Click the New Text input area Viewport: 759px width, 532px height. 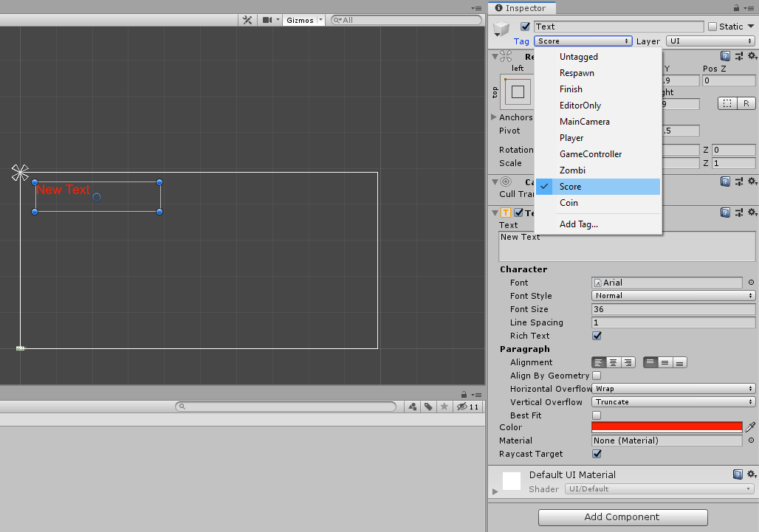click(627, 246)
